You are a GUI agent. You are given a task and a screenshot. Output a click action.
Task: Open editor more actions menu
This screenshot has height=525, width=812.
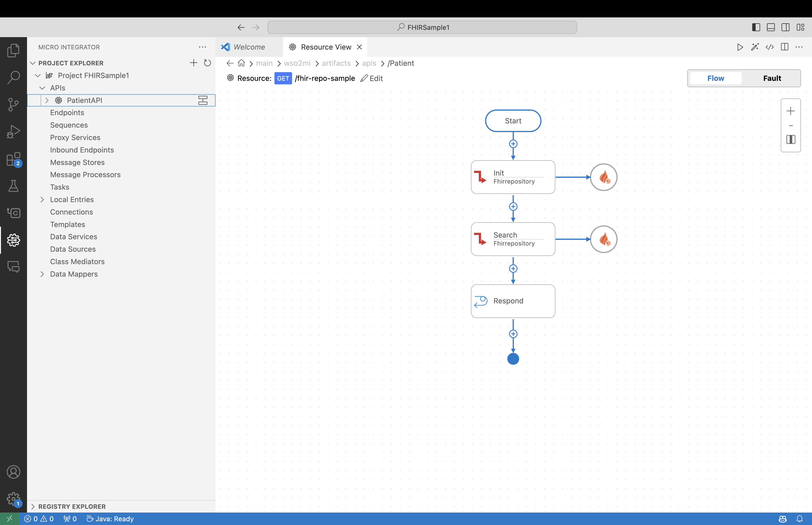(x=799, y=47)
